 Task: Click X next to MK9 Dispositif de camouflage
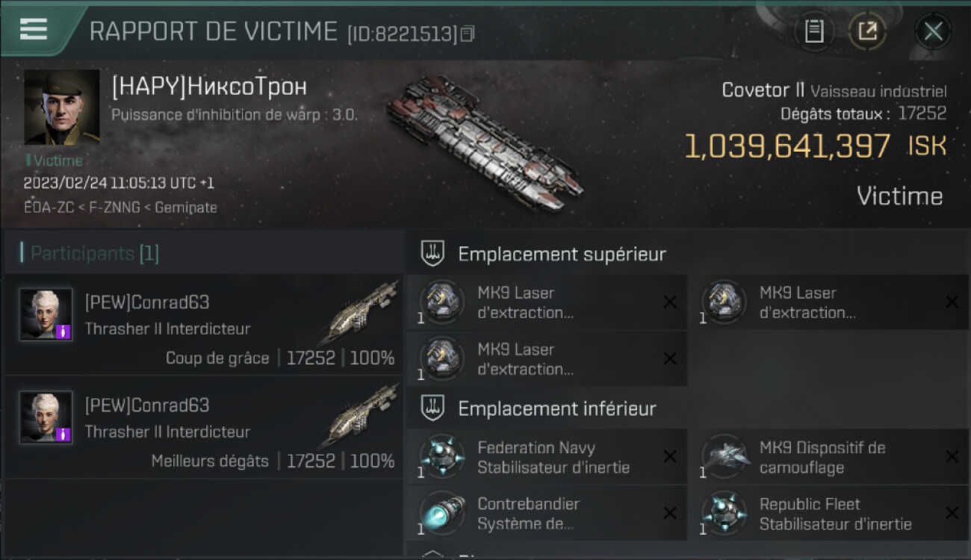(x=952, y=456)
